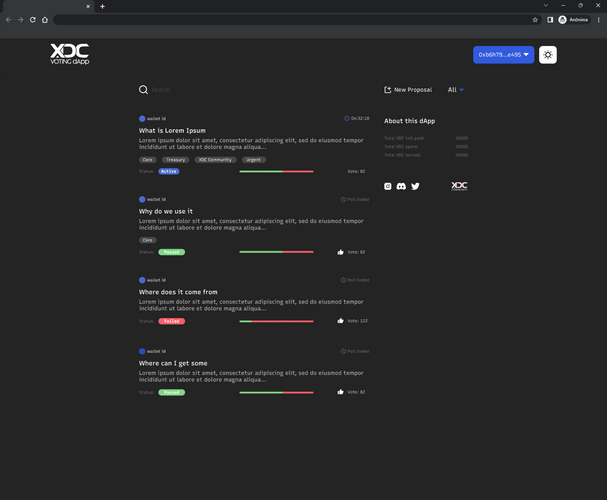
Task: Open the wallet address 0xb6h79 dropdown
Action: (504, 54)
